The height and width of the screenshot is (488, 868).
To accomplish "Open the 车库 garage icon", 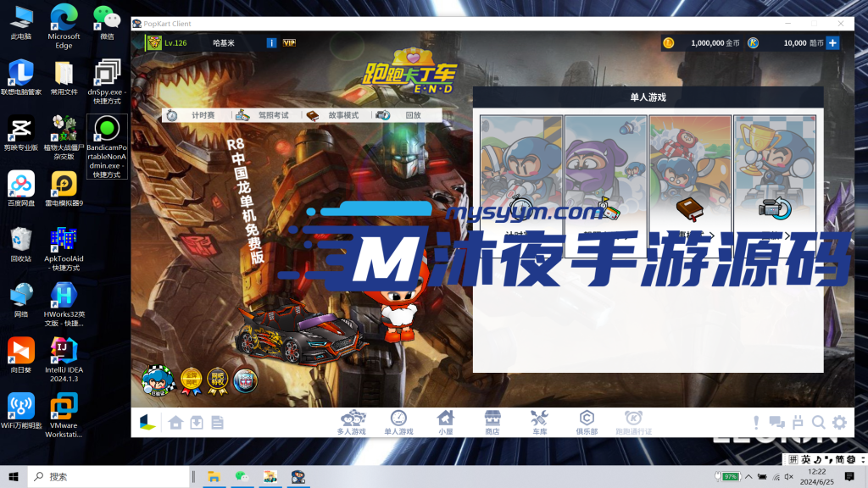I will pyautogui.click(x=539, y=422).
